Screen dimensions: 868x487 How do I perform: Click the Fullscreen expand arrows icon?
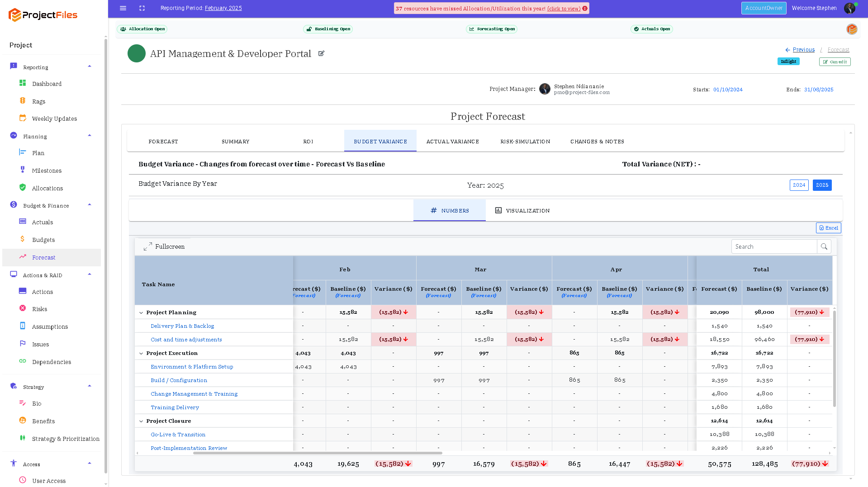coord(148,246)
